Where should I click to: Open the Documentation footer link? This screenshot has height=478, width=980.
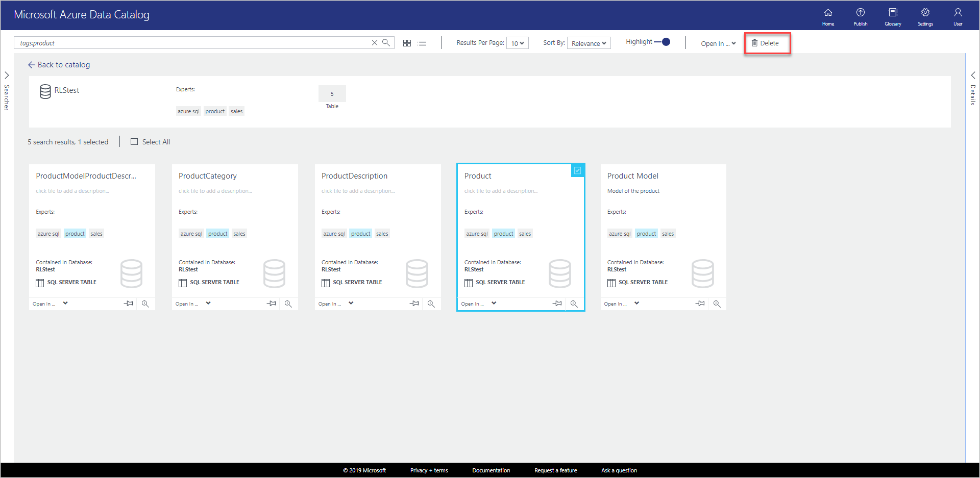coord(491,470)
